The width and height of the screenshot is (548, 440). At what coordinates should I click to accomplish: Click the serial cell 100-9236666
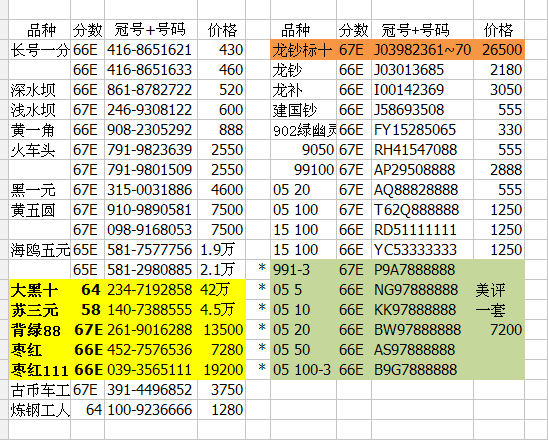tap(151, 410)
